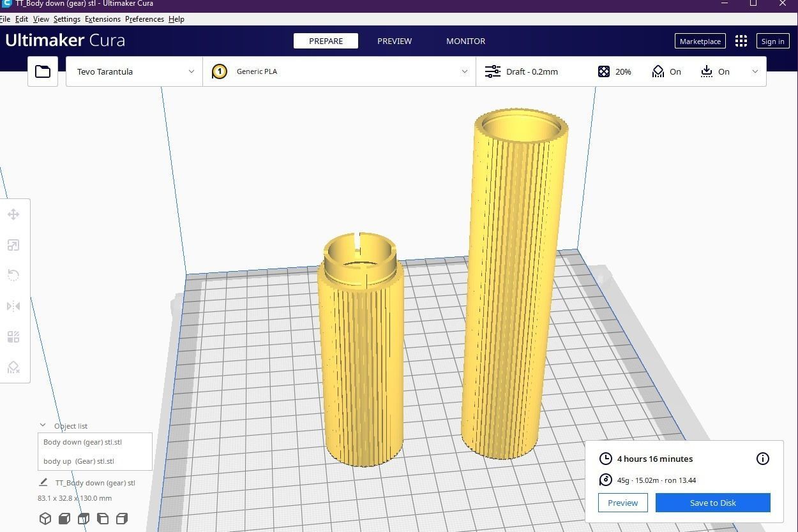Screen dimensions: 798x532
Task: Open the Marketplace
Action: pos(700,41)
